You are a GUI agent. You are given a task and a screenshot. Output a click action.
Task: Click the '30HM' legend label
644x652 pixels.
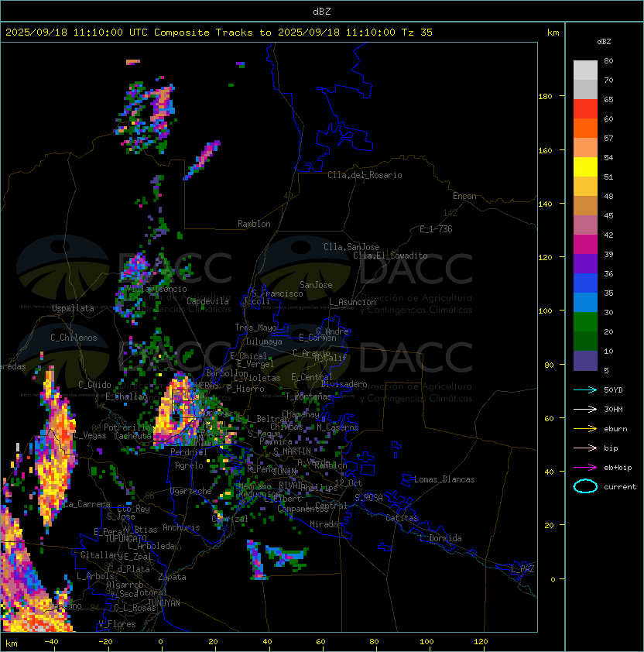[x=613, y=410]
